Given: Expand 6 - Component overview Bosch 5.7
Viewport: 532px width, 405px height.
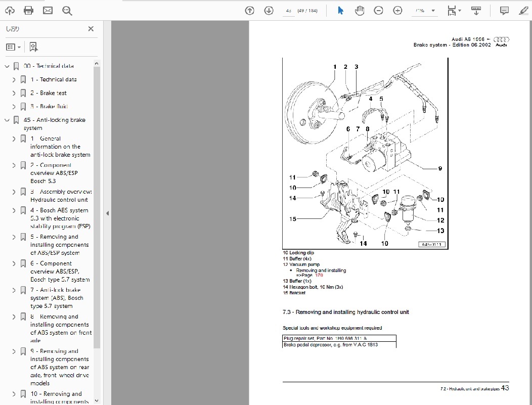Looking at the screenshot, I should coord(14,263).
